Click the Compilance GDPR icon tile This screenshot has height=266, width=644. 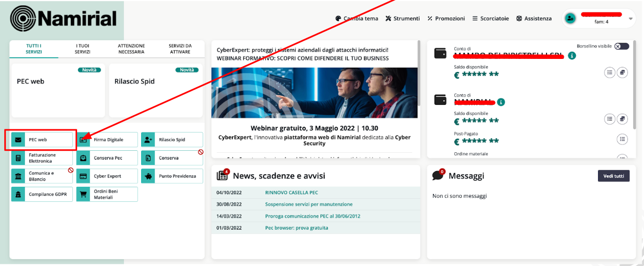[x=18, y=195]
